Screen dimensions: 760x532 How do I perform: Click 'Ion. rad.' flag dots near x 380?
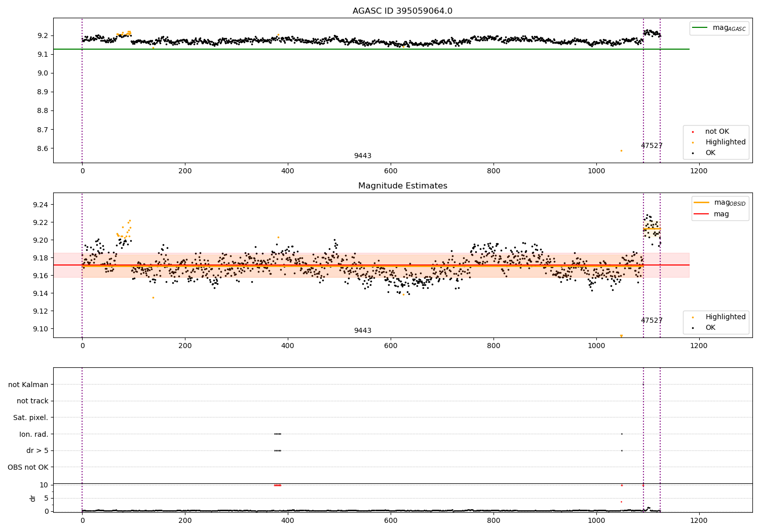click(277, 434)
